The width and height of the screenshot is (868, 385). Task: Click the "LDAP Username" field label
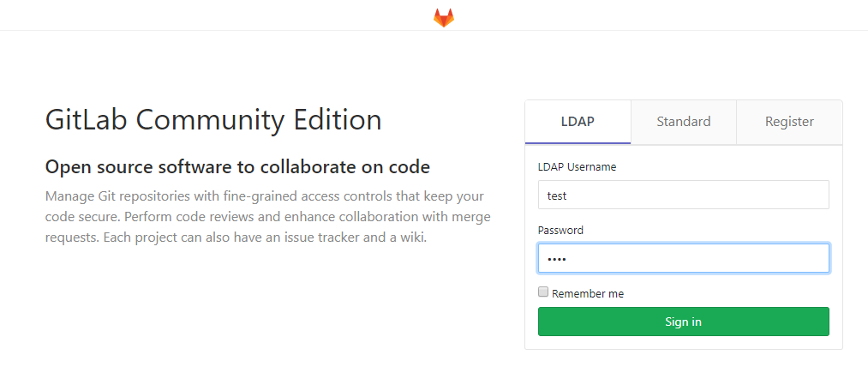pos(577,166)
